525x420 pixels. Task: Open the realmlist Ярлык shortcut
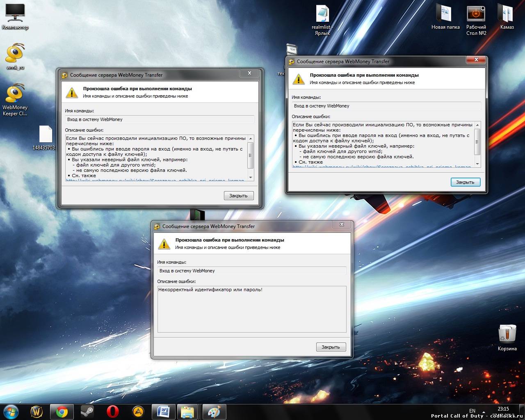tap(322, 21)
